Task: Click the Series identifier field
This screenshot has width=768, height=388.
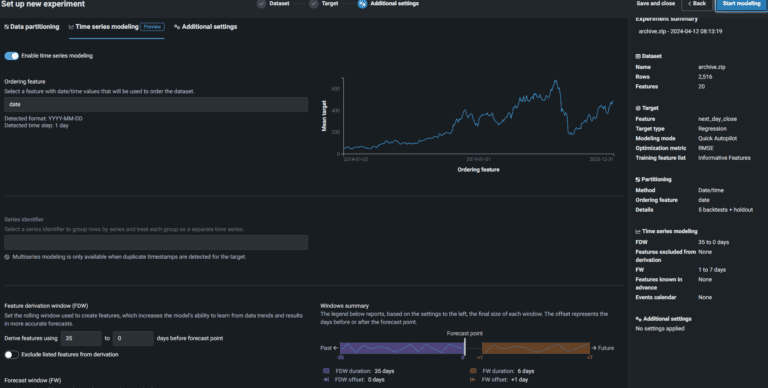Action: [156, 242]
